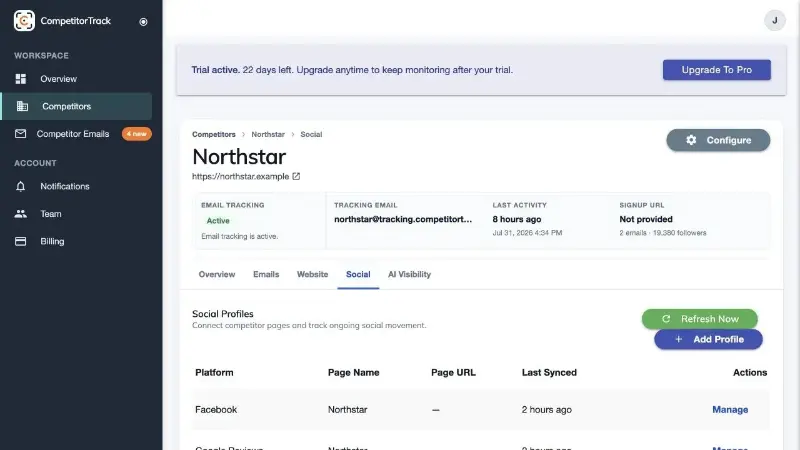The image size is (800, 450).
Task: Click '2 hours ago' in Facebook row
Action: (x=546, y=410)
